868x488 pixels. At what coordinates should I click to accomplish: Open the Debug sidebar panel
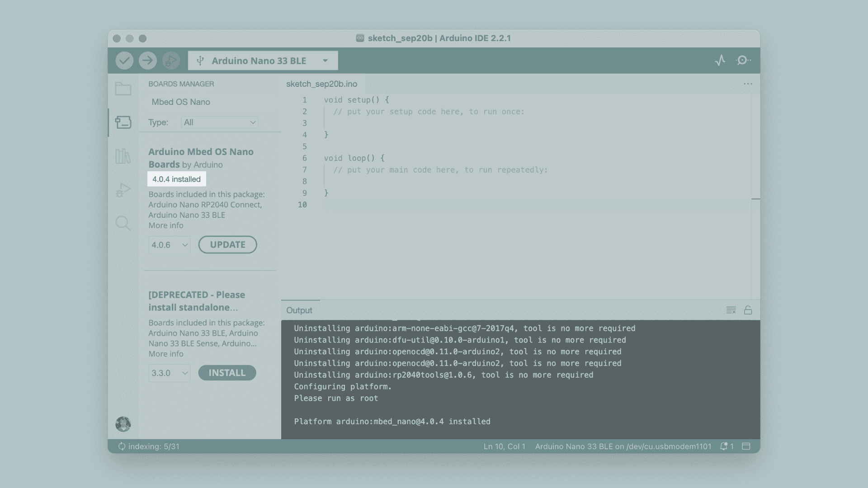coord(123,190)
